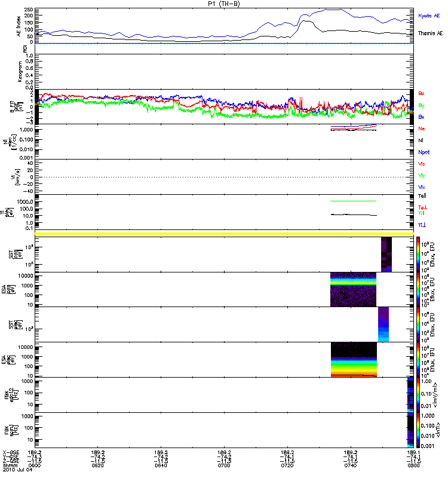Viewport: 448px width, 478px height.
Task: Click the green Viy velocity legend label
Action: coord(422,176)
